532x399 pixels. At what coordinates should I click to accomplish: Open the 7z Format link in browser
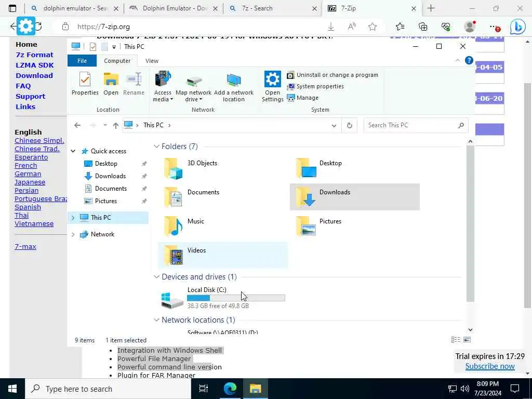tap(35, 55)
